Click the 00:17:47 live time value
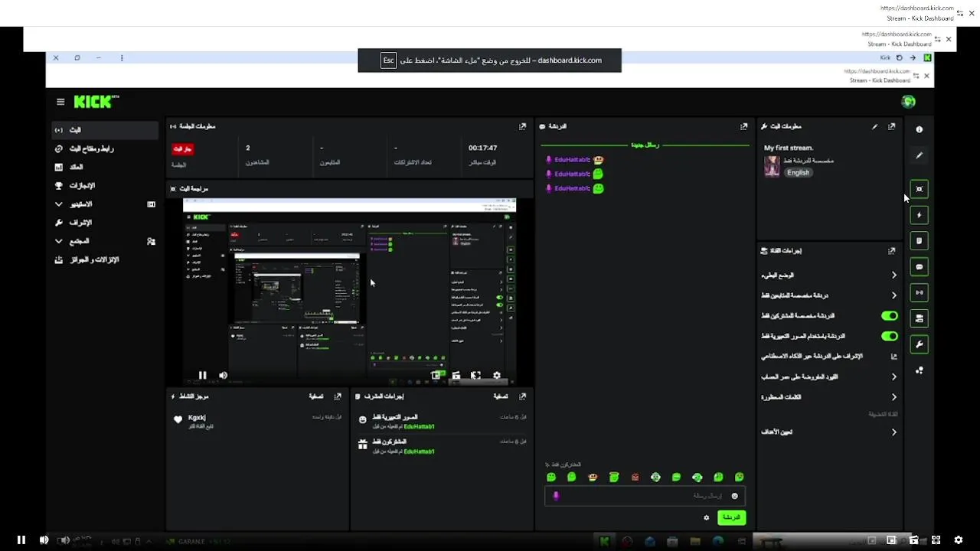Image resolution: width=980 pixels, height=551 pixels. [483, 148]
